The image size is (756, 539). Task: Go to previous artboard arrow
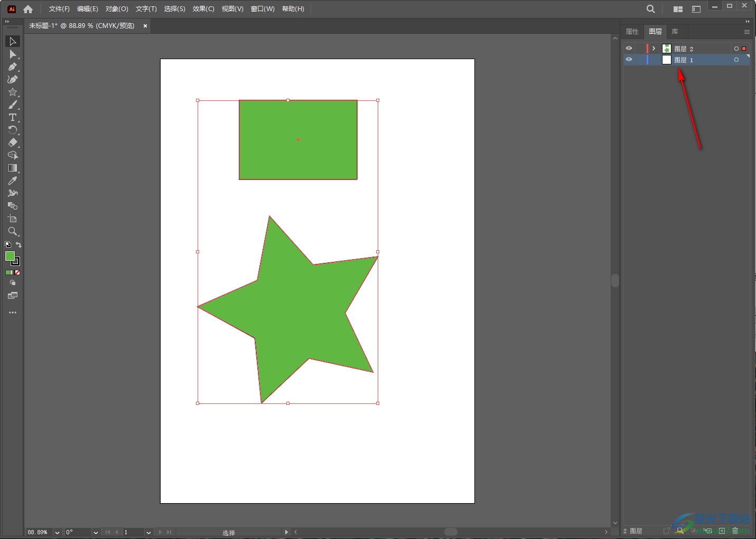pos(116,532)
